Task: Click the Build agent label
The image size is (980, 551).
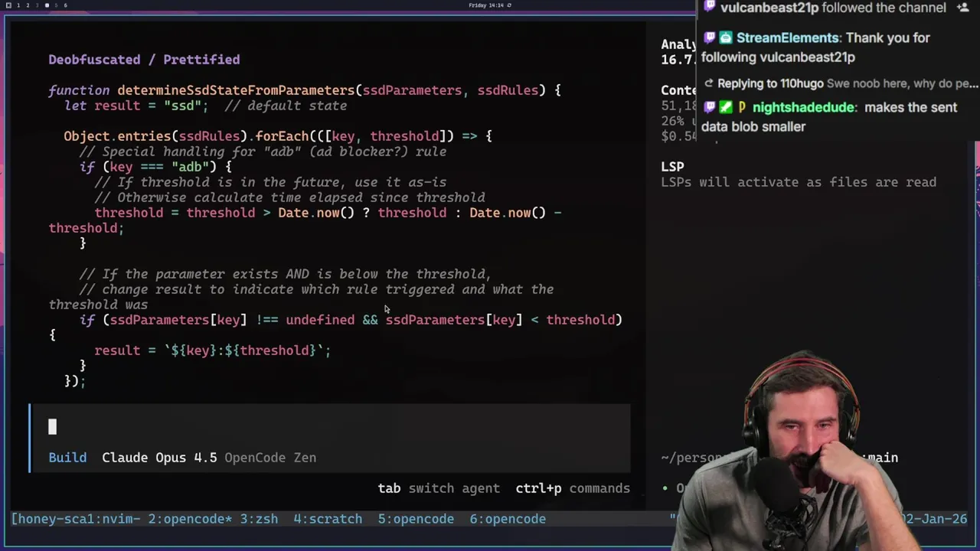Action: (x=67, y=458)
